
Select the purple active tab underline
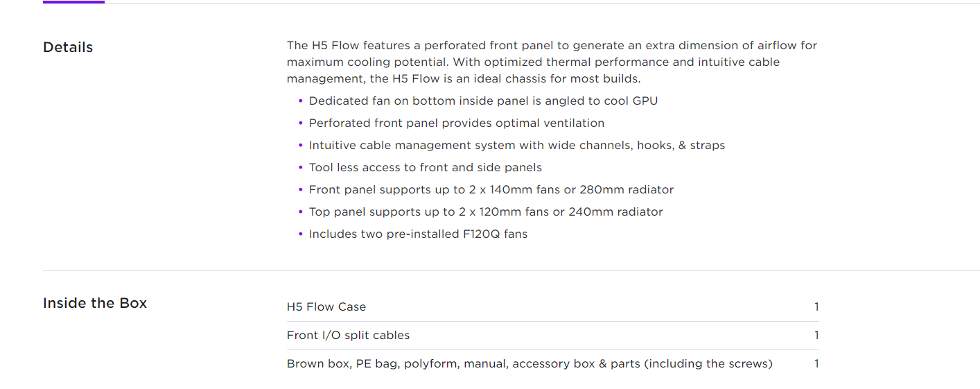click(x=73, y=2)
